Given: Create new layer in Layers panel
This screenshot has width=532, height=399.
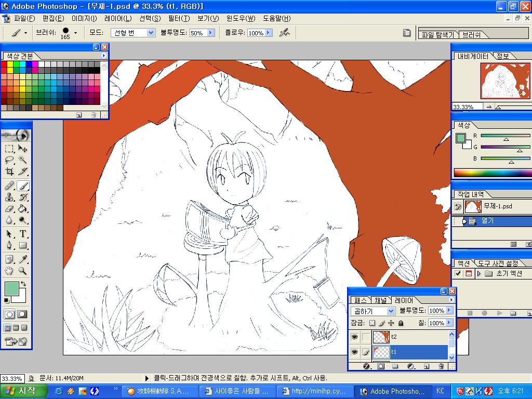Looking at the screenshot, I should [427, 366].
